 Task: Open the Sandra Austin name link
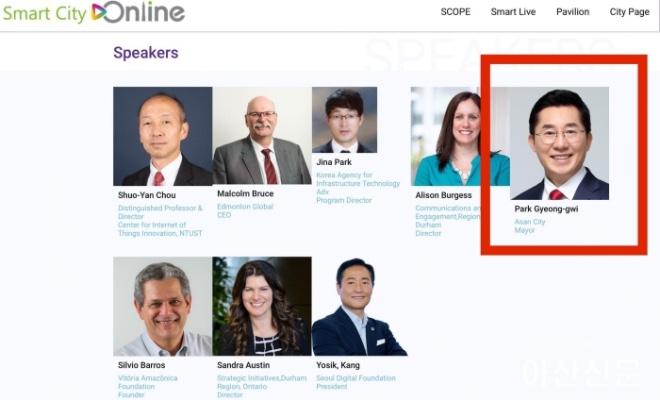click(x=243, y=365)
